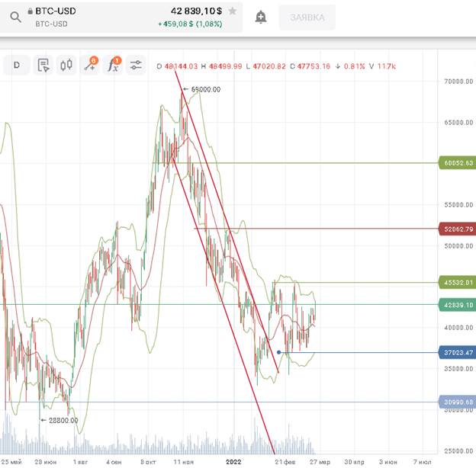476x468 pixels.
Task: Click the 35000.00 price axis label
Action: tap(458, 369)
